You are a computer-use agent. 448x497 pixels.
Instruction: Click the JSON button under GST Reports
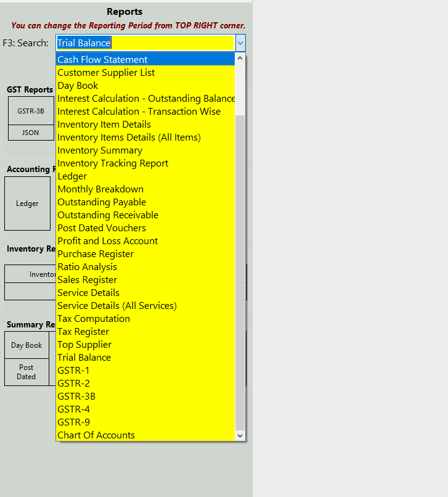(31, 133)
